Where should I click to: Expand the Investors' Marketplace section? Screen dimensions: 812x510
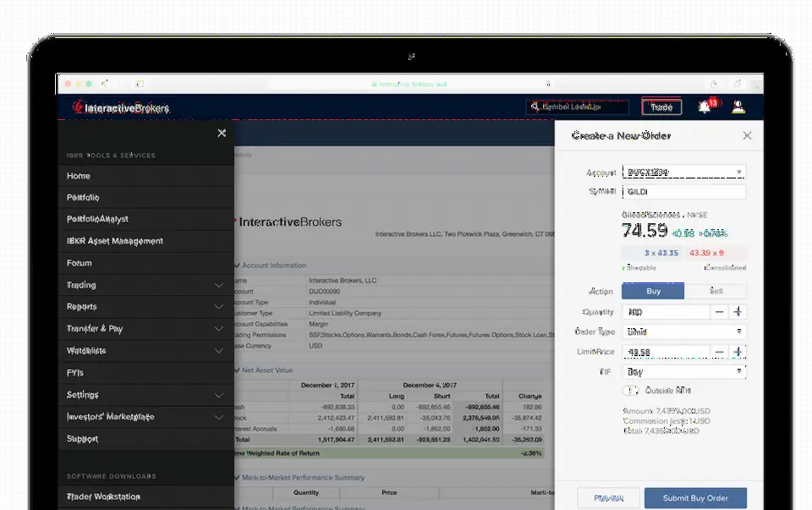[145, 417]
